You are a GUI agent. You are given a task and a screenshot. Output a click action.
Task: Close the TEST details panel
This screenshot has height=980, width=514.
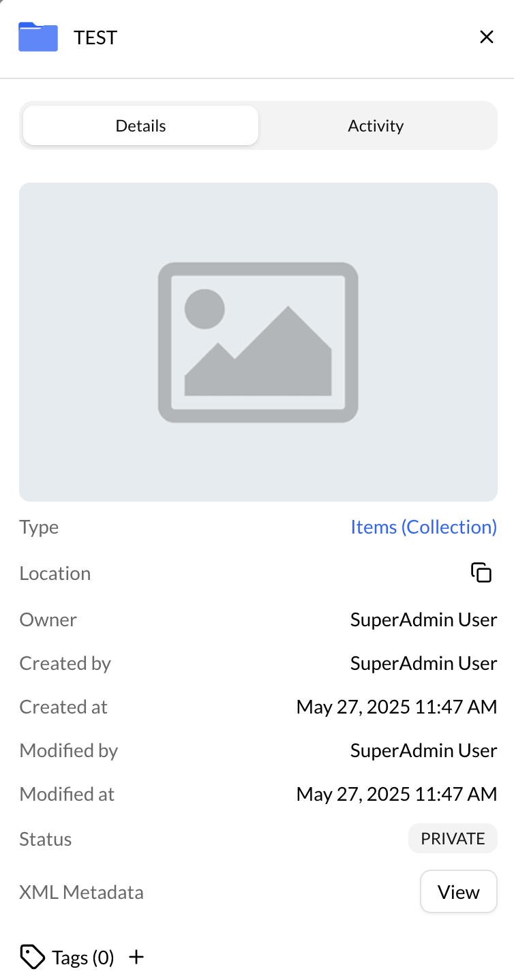click(486, 37)
